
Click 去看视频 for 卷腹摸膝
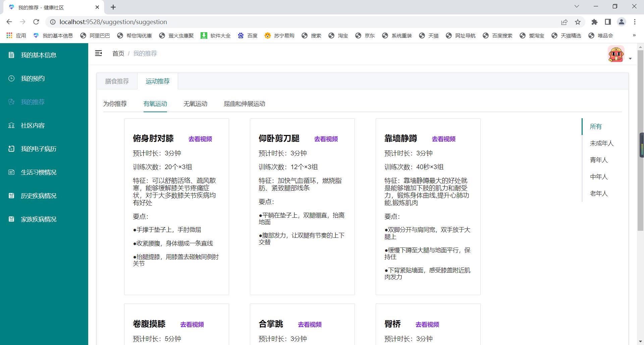[x=192, y=325]
